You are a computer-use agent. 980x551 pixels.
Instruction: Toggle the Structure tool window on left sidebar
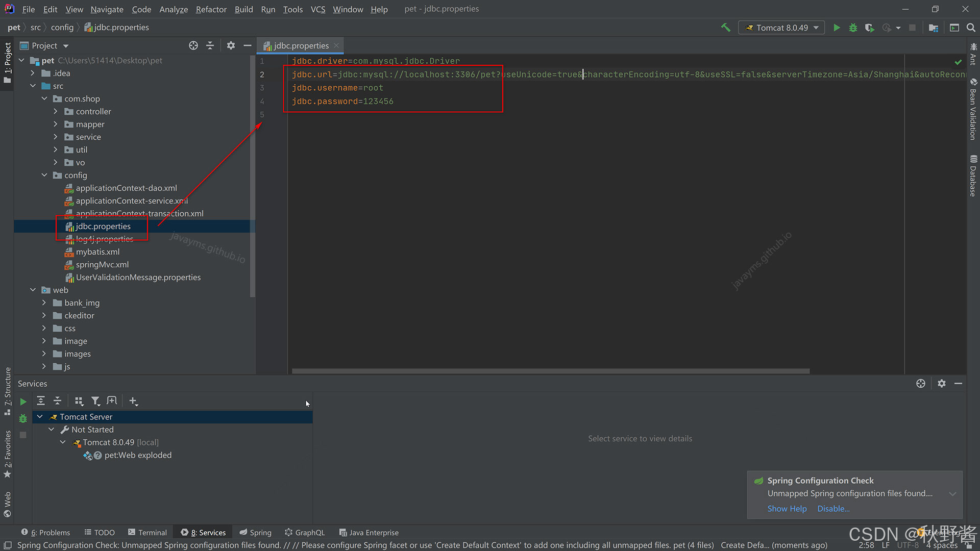(x=7, y=390)
